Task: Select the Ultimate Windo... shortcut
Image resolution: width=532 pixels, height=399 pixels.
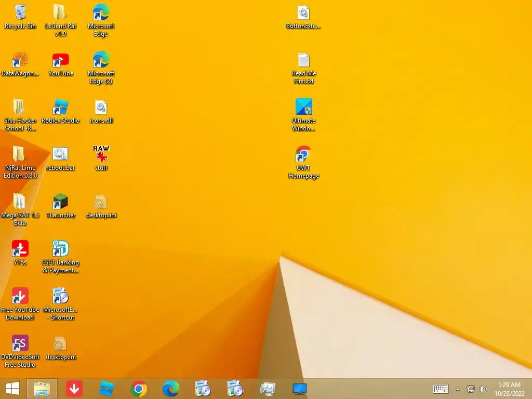Action: (x=303, y=115)
